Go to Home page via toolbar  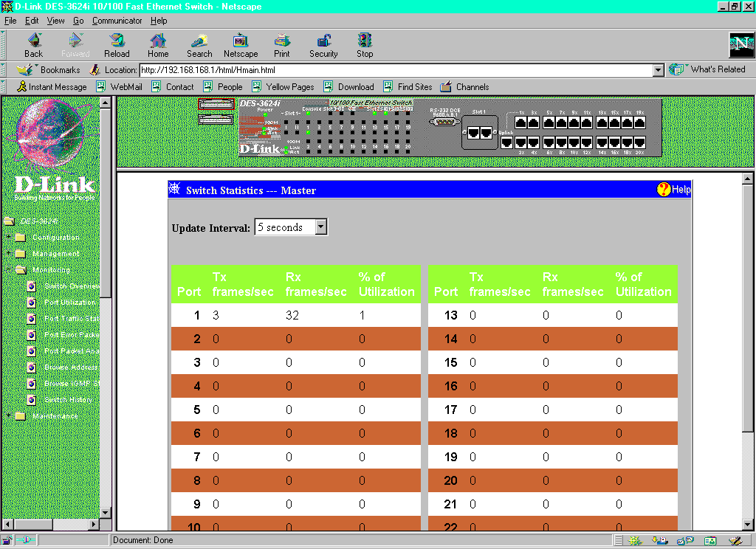[158, 44]
